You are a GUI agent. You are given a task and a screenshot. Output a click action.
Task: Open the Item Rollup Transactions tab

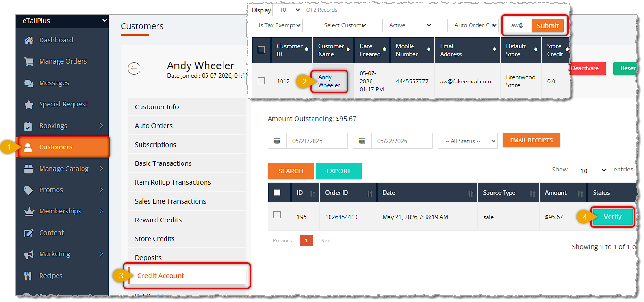(x=186, y=182)
